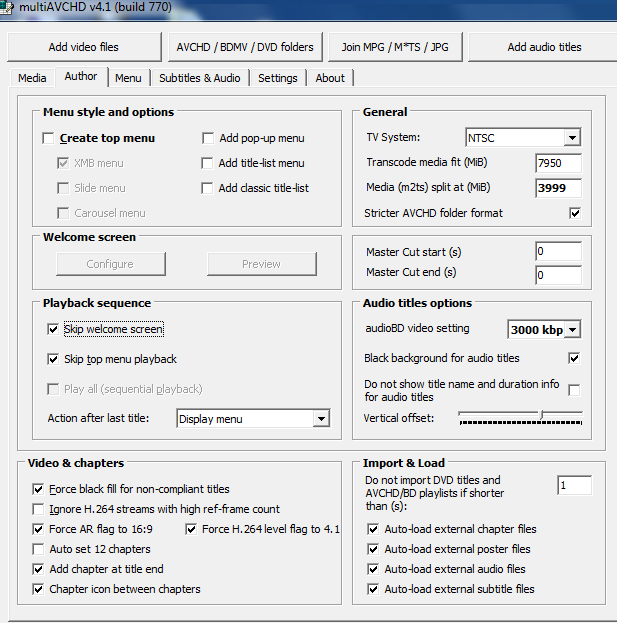
Task: Toggle Auto-load external audio files
Action: pos(373,569)
